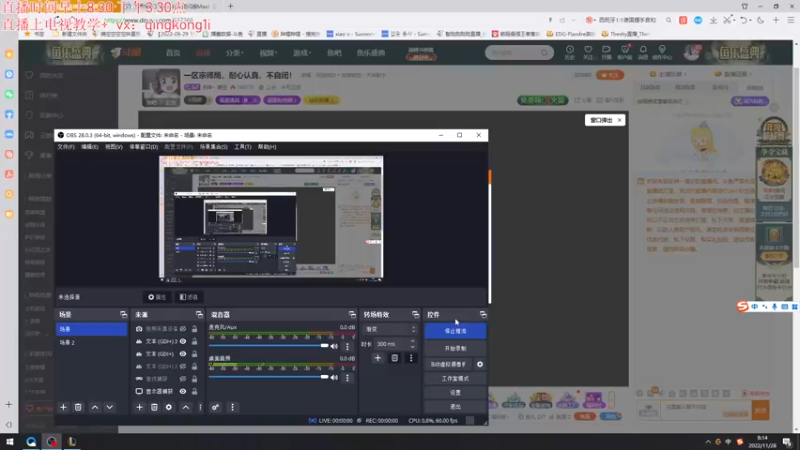Remove transition using the trash icon in 转场特效

pos(394,358)
